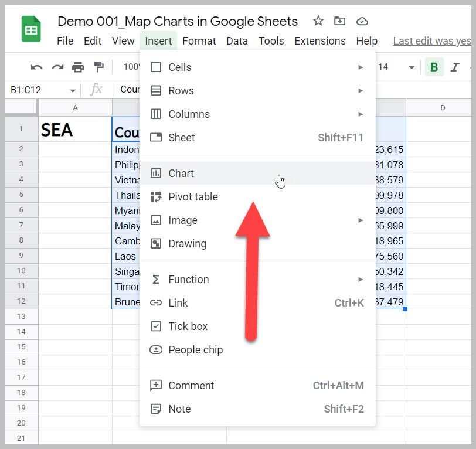The width and height of the screenshot is (476, 449).
Task: Click the Comment plus icon
Action: pyautogui.click(x=156, y=385)
